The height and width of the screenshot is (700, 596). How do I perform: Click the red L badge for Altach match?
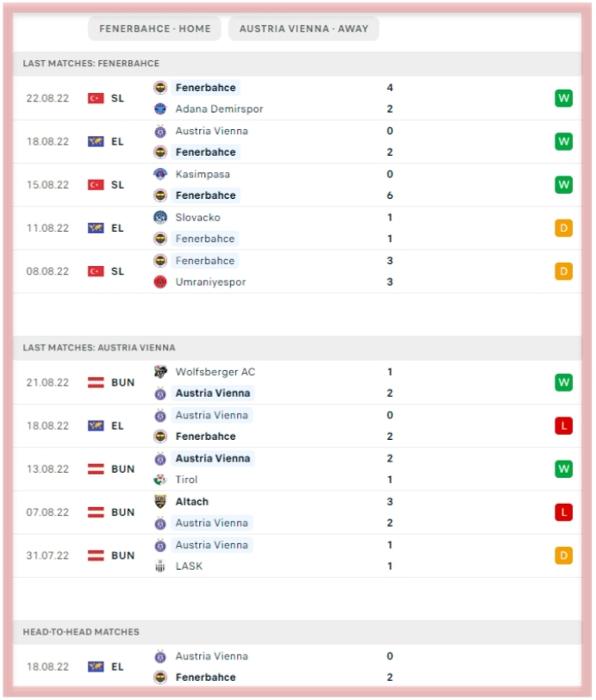563,512
